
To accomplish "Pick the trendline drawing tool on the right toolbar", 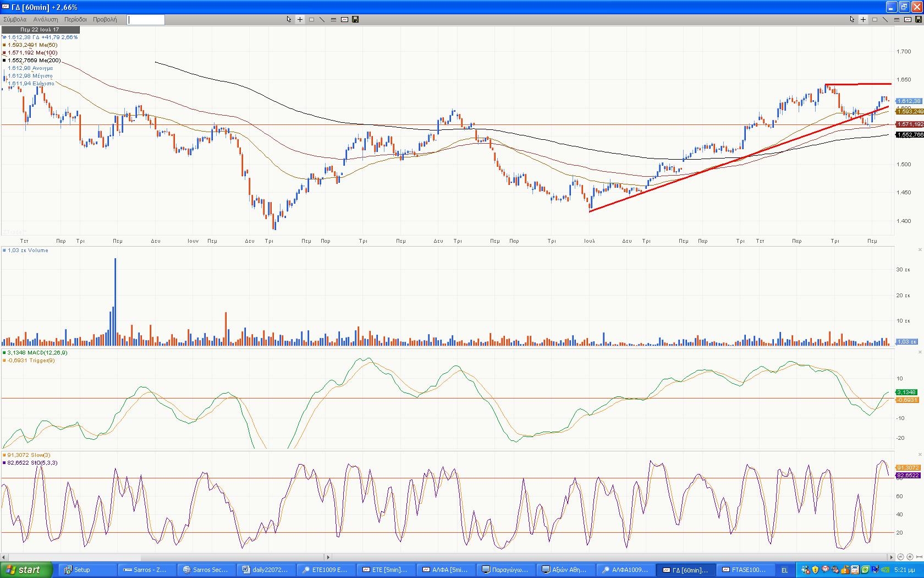I will [885, 19].
